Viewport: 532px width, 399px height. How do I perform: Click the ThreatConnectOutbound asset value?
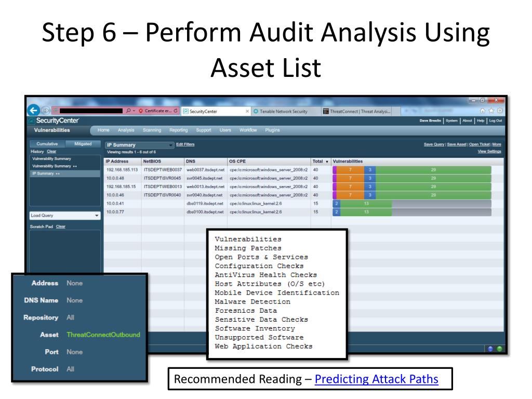(103, 335)
